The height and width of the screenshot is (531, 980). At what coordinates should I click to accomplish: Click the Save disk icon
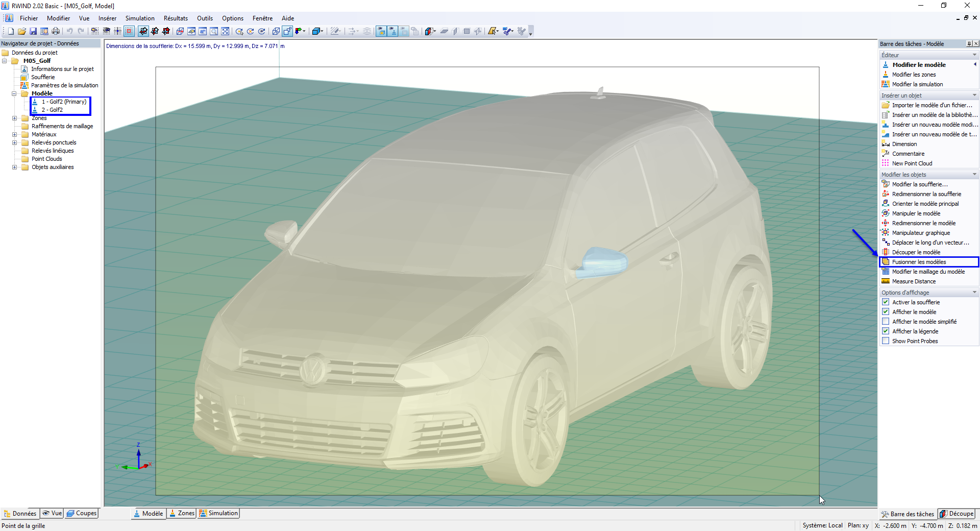pos(33,31)
